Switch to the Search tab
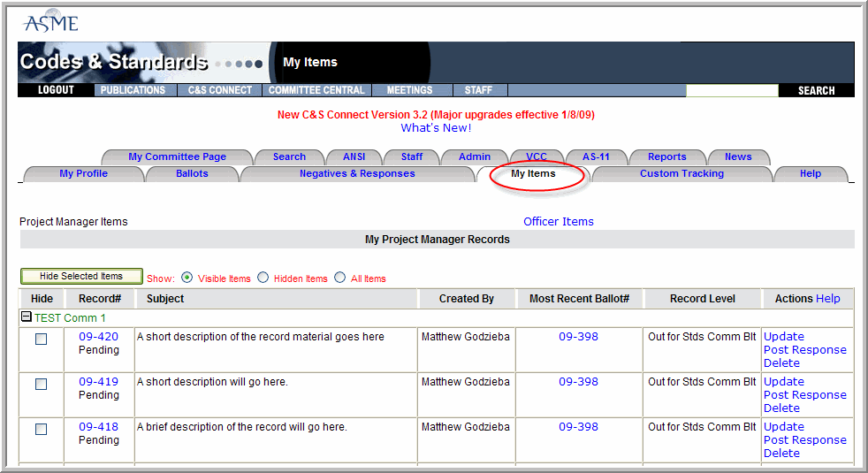This screenshot has height=473, width=868. click(289, 156)
